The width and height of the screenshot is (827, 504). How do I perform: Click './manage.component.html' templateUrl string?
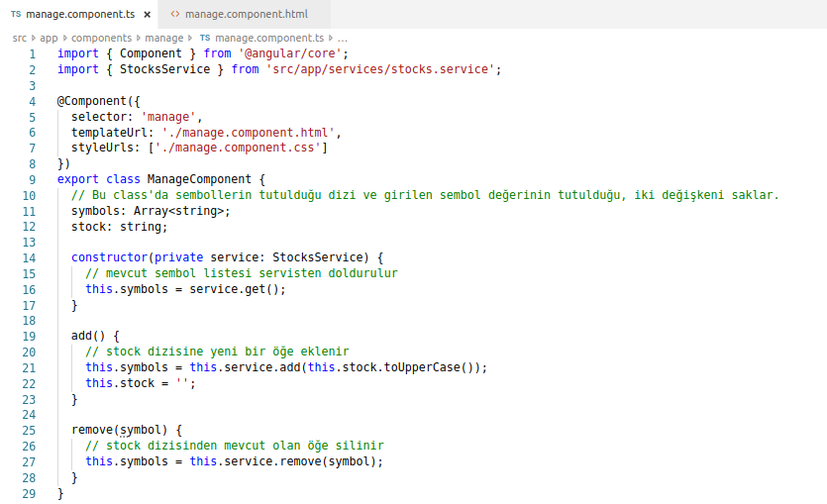[x=248, y=133]
